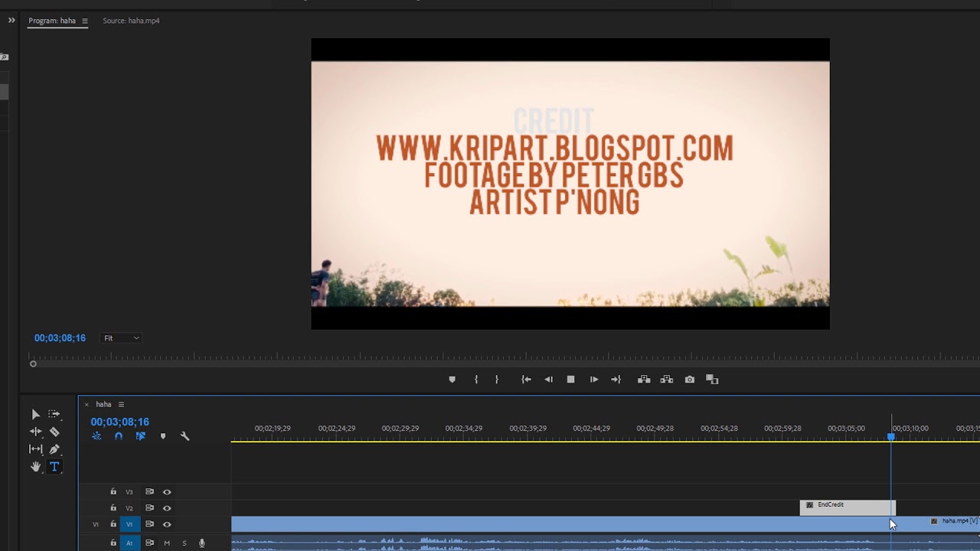Select the Razor tool
Screen dimensions: 980x551
click(54, 432)
